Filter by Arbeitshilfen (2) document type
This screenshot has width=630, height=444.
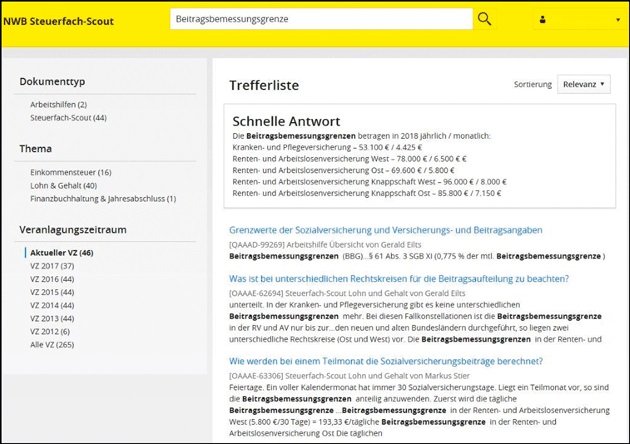click(x=59, y=104)
